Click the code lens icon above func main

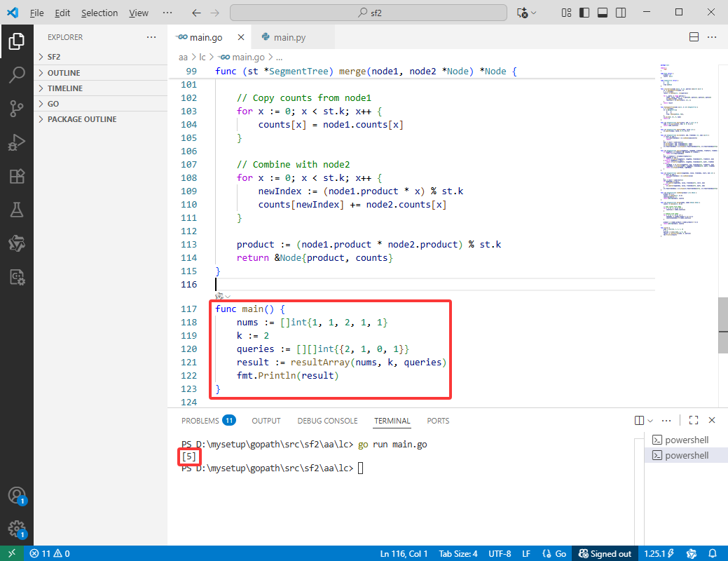pos(219,296)
